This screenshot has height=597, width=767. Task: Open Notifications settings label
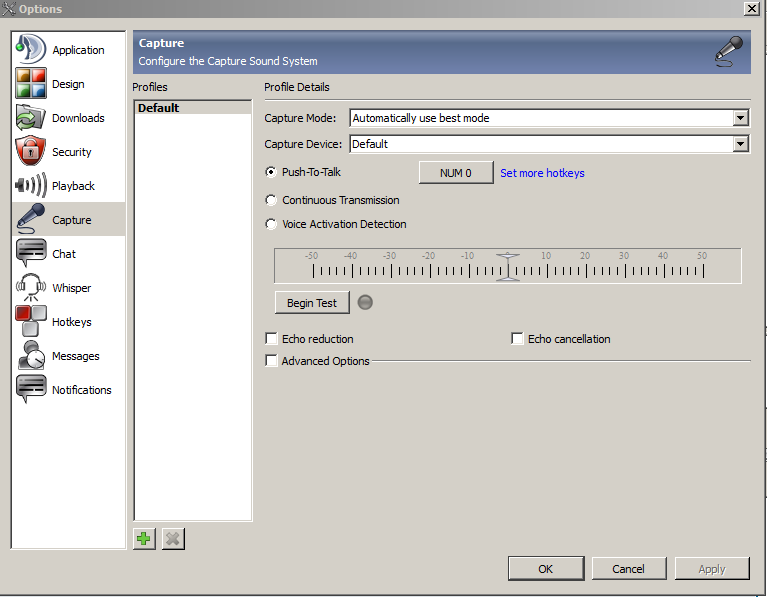pyautogui.click(x=82, y=390)
